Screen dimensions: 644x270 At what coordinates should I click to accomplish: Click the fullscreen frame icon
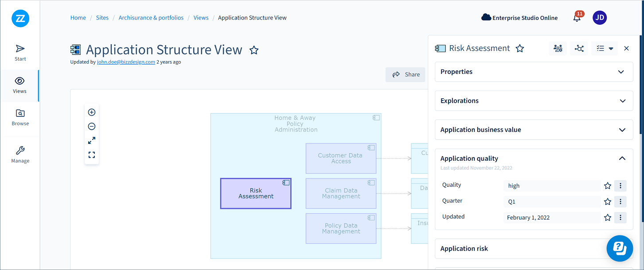pyautogui.click(x=92, y=155)
